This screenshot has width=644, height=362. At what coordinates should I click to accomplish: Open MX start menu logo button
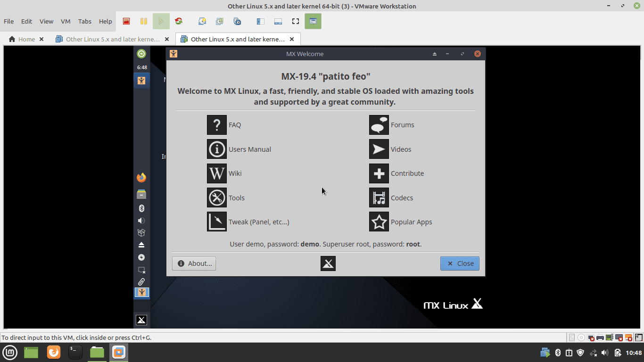click(x=141, y=320)
